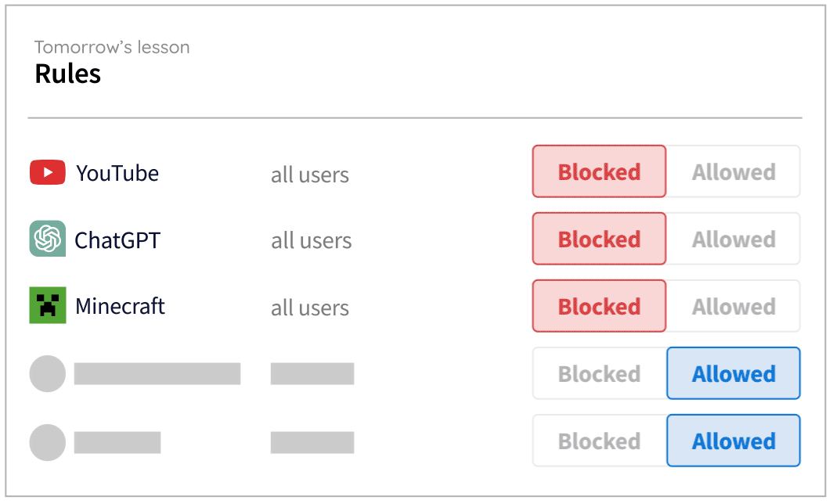Block the last rule in the list

coord(598,441)
